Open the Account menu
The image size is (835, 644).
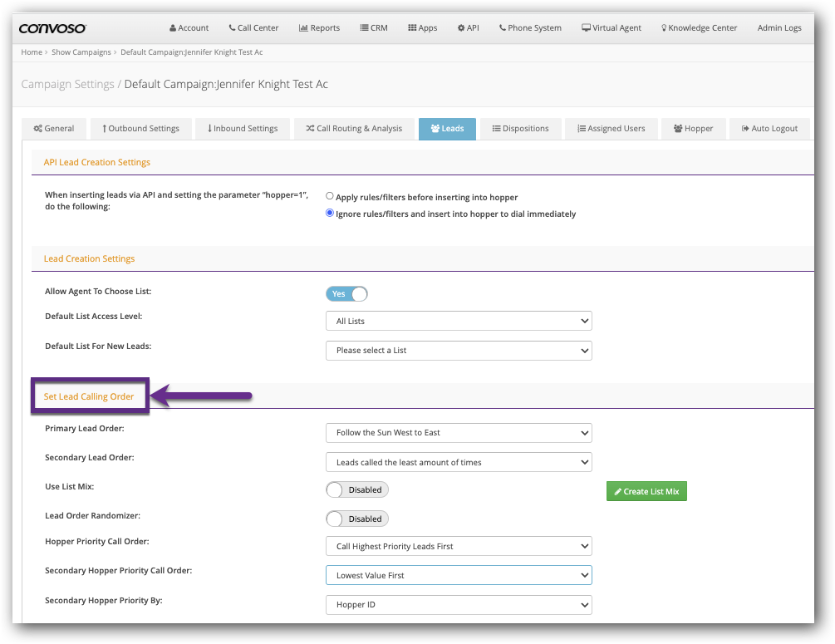189,27
